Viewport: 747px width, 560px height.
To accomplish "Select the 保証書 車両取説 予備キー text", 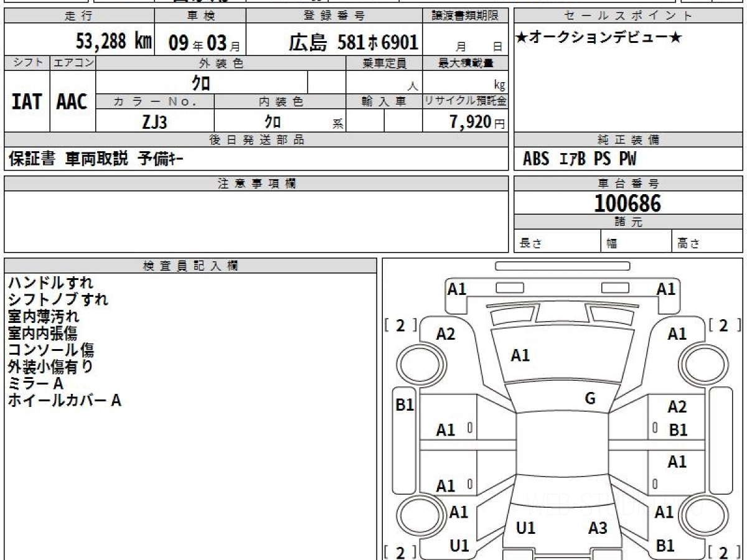I will click(x=96, y=159).
